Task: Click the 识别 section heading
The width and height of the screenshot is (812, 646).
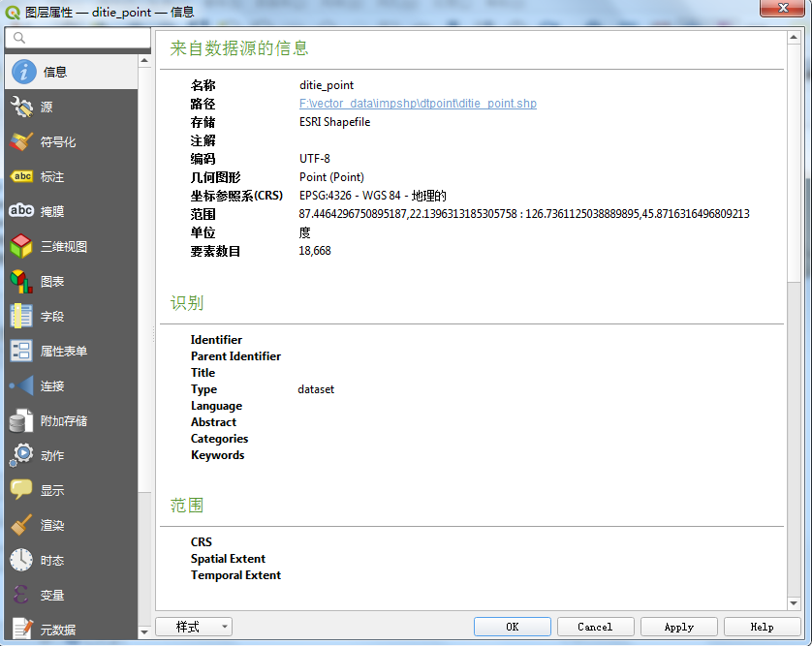Action: (187, 303)
